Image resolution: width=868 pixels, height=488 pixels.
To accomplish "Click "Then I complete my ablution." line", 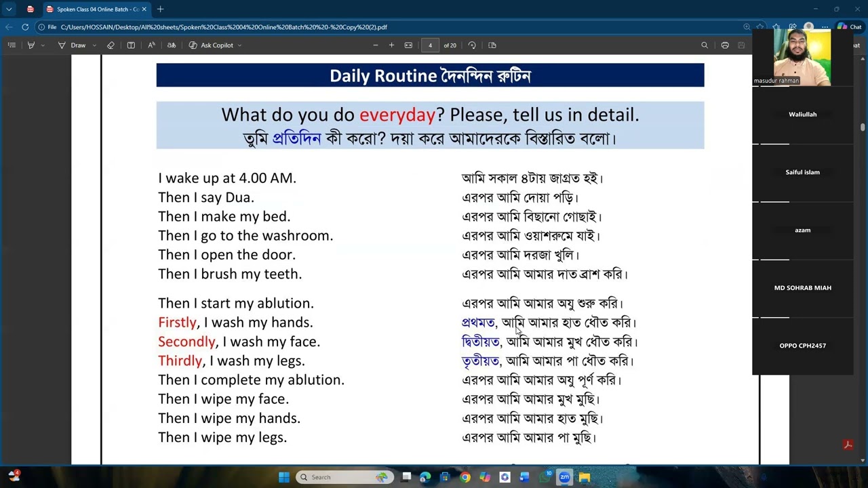I will (251, 380).
